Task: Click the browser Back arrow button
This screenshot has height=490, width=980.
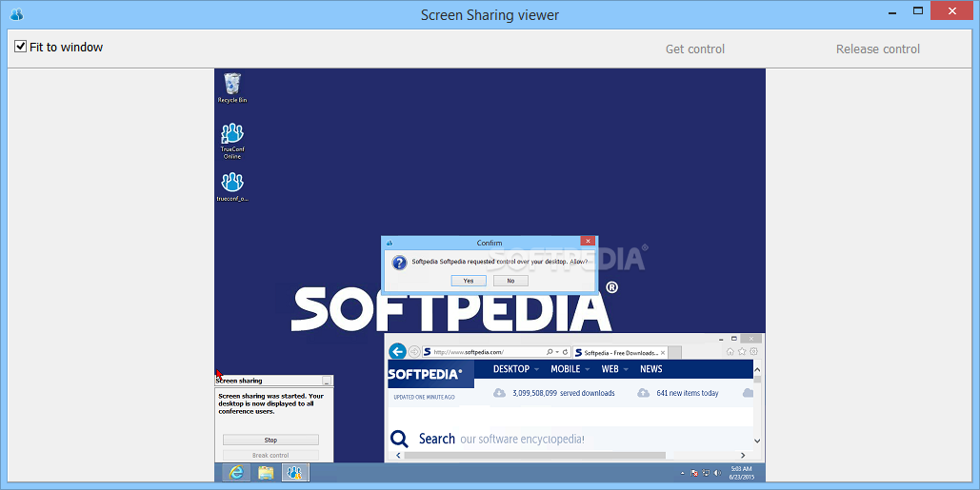Action: (x=397, y=351)
